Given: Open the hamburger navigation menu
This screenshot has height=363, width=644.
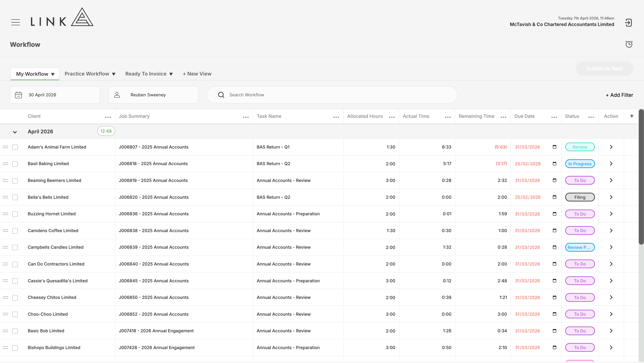Looking at the screenshot, I should click(x=15, y=22).
